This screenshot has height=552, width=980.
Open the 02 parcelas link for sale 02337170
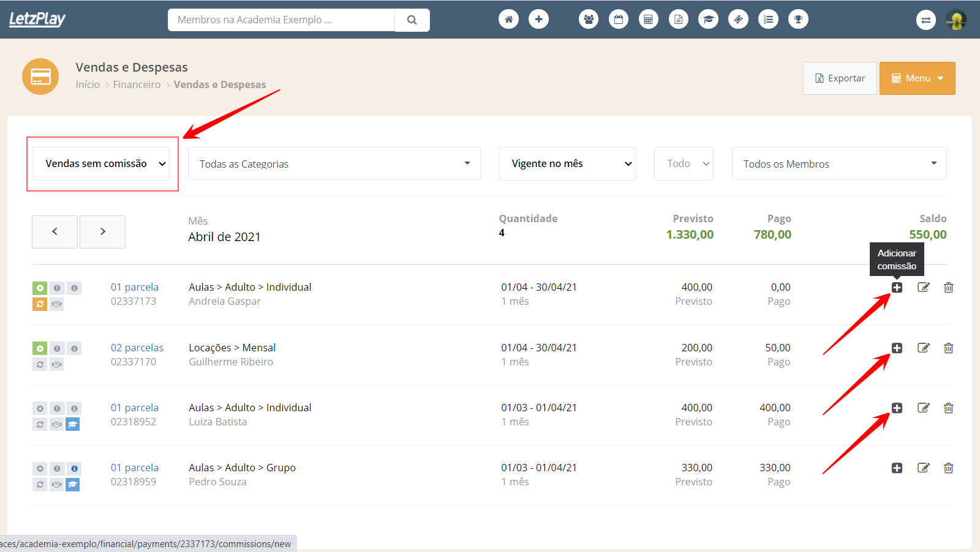point(137,348)
